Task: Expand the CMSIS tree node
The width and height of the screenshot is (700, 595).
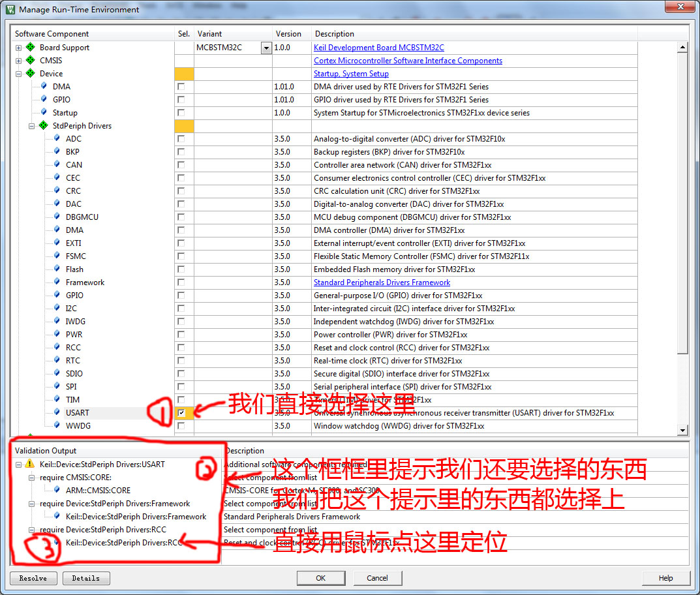Action: 18,61
